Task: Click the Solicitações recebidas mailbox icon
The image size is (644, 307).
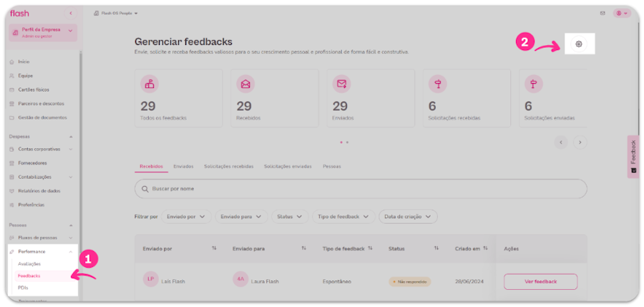Action: (438, 84)
